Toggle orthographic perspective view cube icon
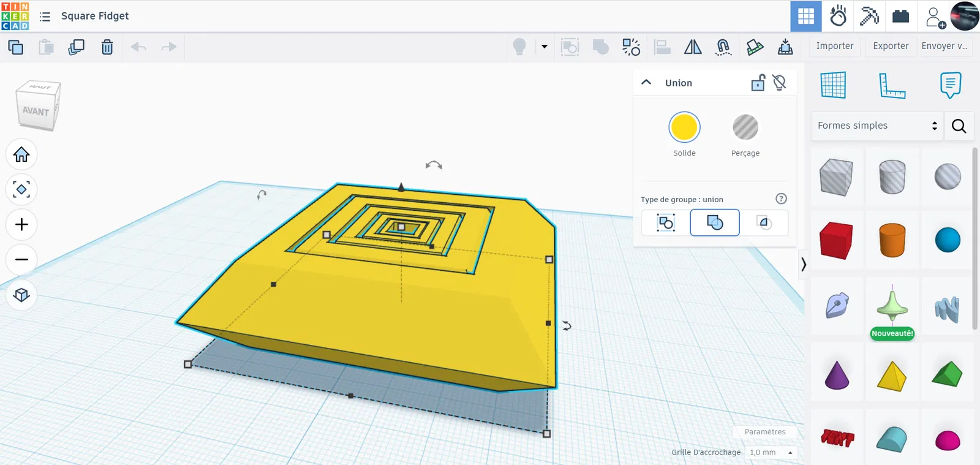This screenshot has height=465, width=980. [x=21, y=295]
